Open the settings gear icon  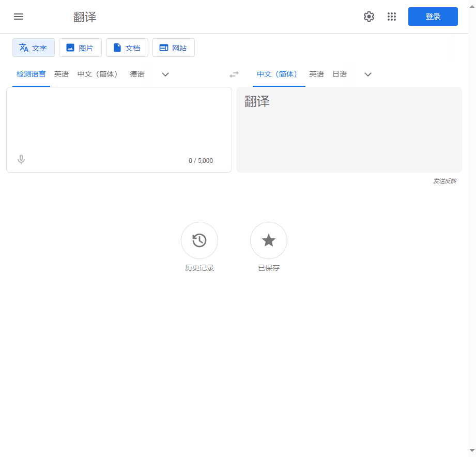pyautogui.click(x=369, y=17)
